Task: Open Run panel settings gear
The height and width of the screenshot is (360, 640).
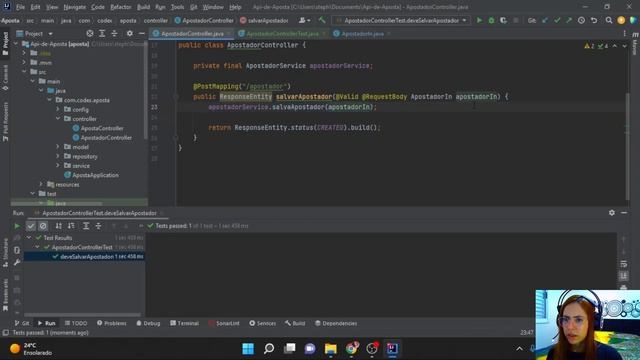Action: (x=611, y=213)
